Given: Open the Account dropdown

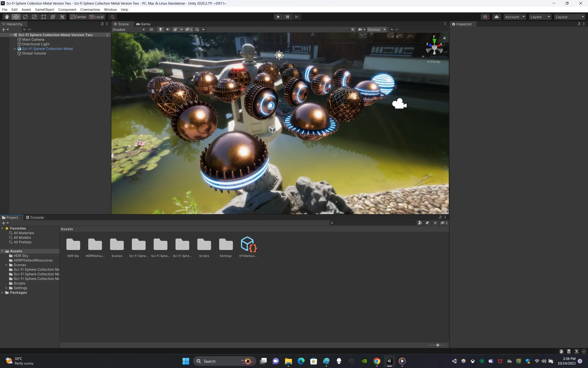Looking at the screenshot, I should [x=515, y=17].
